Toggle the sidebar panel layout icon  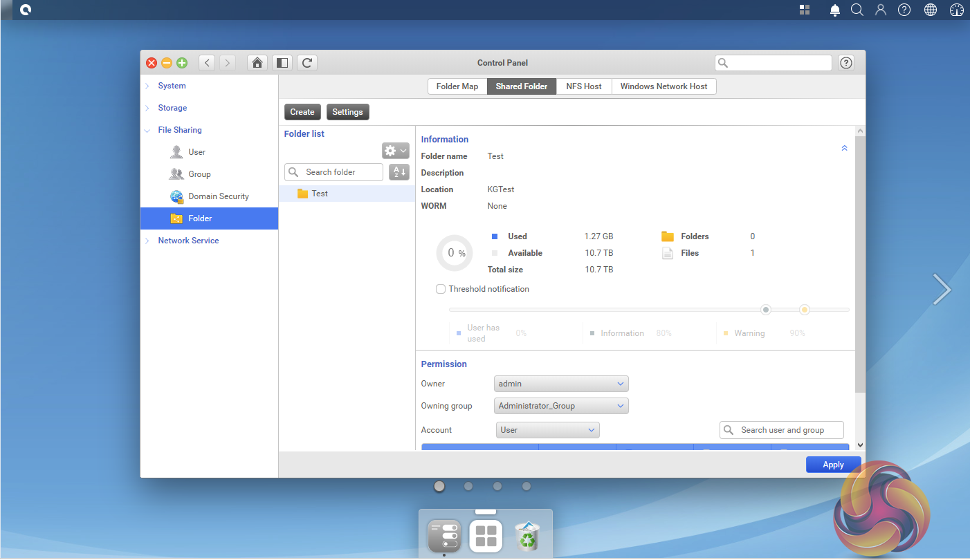282,63
